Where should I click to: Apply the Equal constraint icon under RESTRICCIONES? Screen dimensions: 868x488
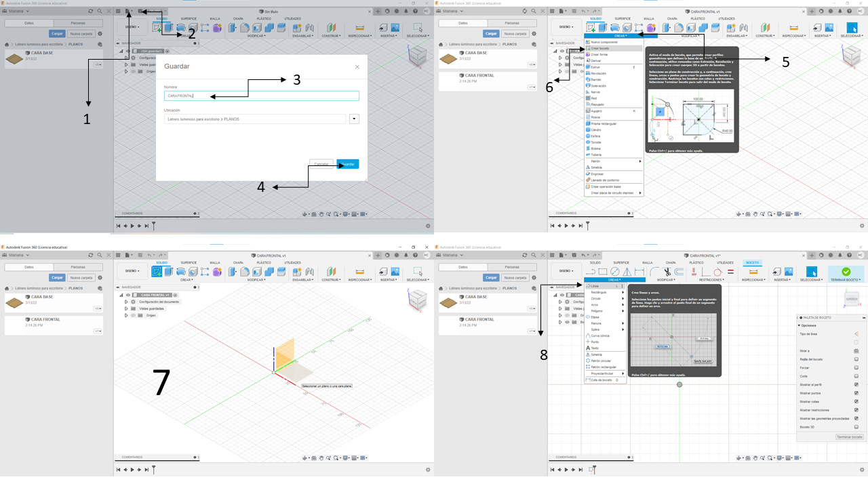pyautogui.click(x=730, y=272)
